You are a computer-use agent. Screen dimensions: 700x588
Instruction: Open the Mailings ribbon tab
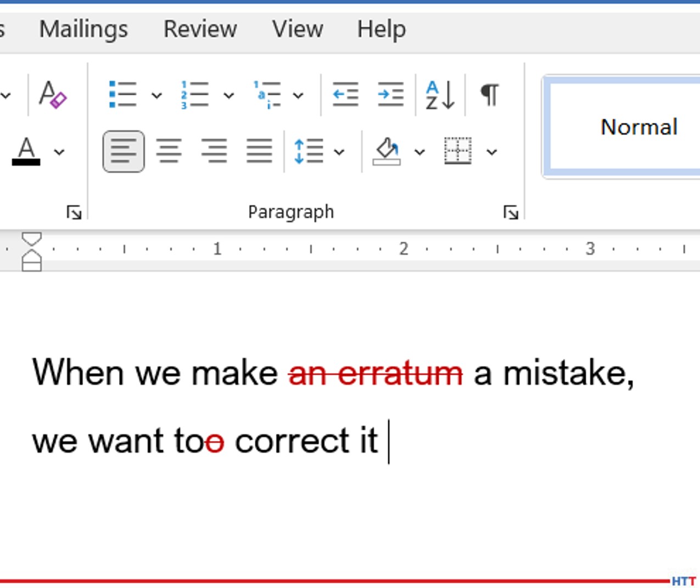[83, 29]
